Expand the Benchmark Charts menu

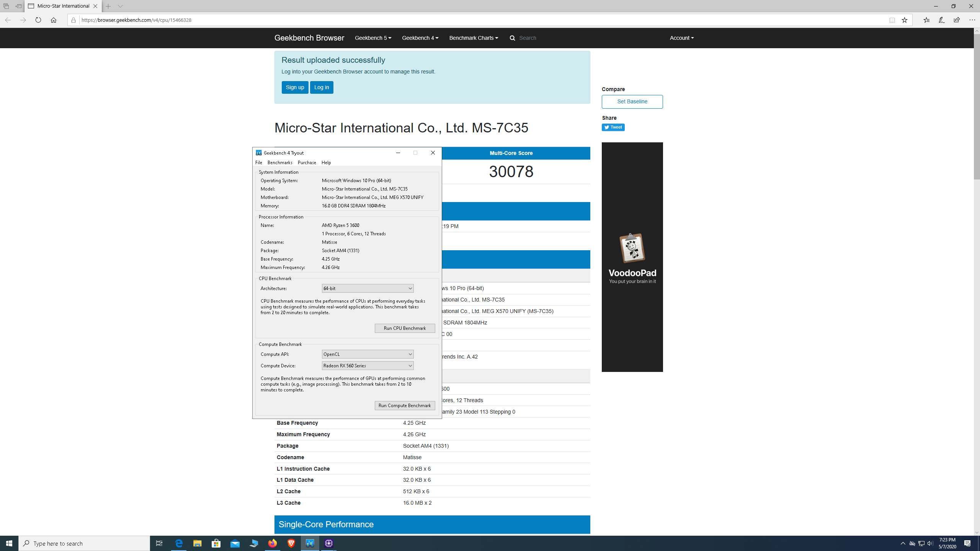click(x=474, y=38)
